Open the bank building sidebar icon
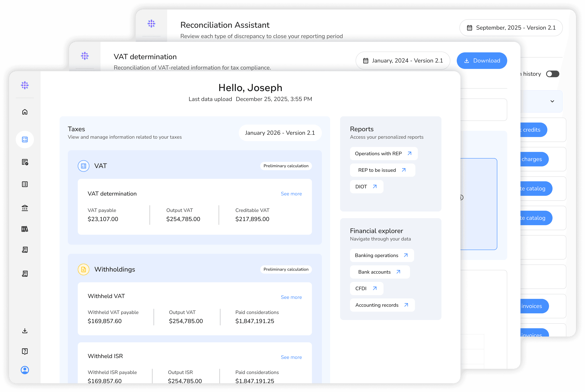 coord(25,208)
